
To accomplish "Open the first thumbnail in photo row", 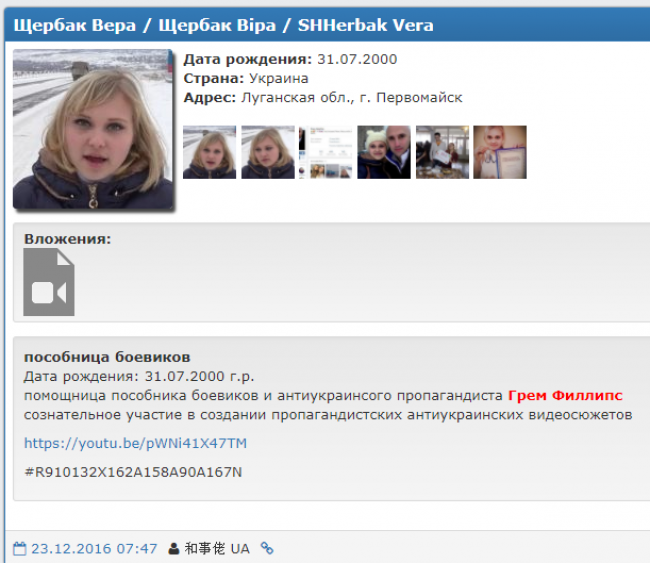I will point(210,152).
